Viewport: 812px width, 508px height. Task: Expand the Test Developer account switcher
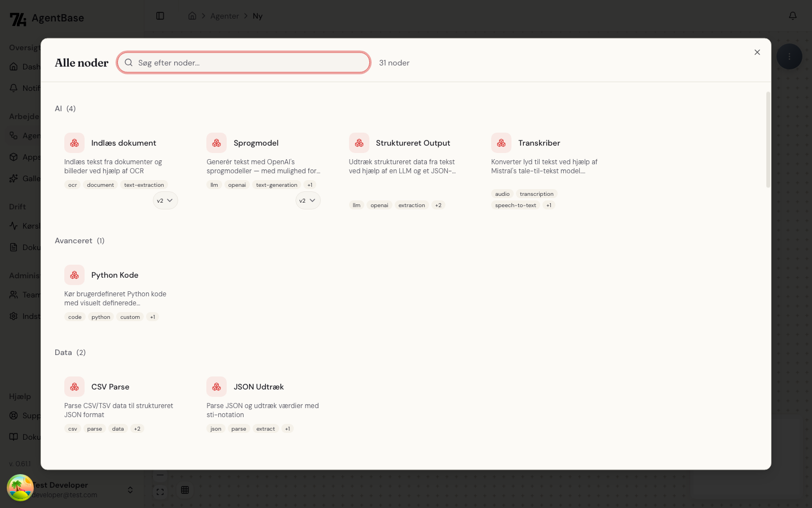(x=130, y=489)
